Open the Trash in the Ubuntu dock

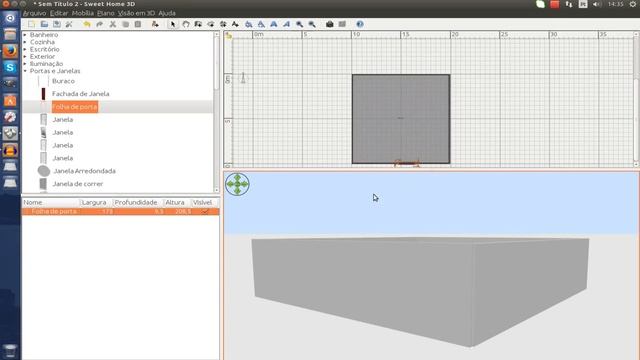click(10, 351)
